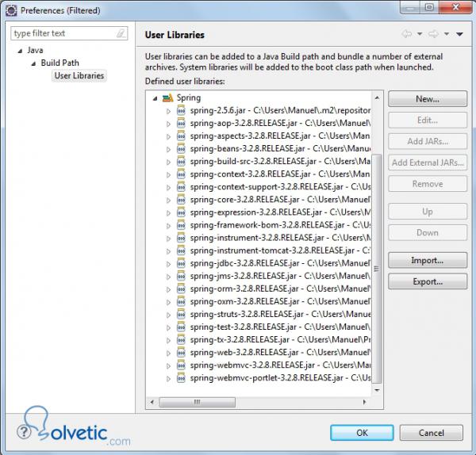The width and height of the screenshot is (476, 455).
Task: Click the horizontal scrollbar thumb in library list
Action: [197, 402]
